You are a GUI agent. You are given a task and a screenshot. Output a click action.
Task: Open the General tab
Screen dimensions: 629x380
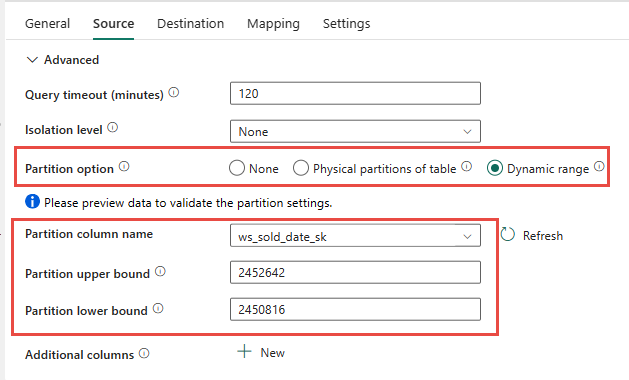tap(47, 24)
